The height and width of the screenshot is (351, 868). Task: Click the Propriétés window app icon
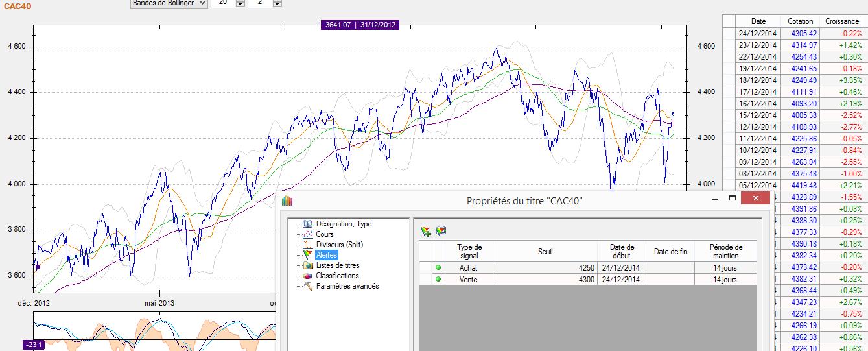(287, 201)
